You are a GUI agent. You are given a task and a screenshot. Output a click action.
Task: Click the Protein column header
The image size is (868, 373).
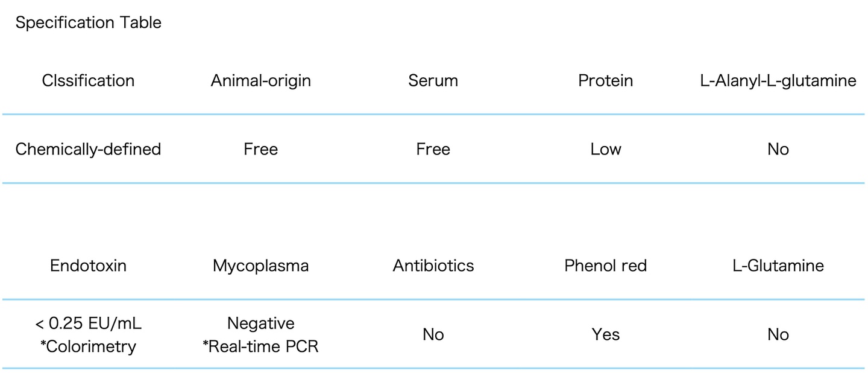click(x=605, y=80)
